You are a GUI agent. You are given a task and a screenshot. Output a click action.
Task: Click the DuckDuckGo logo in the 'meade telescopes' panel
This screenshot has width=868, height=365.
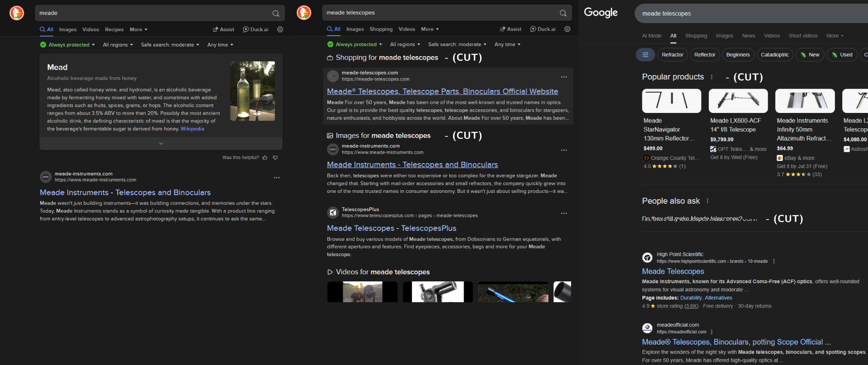tap(304, 13)
